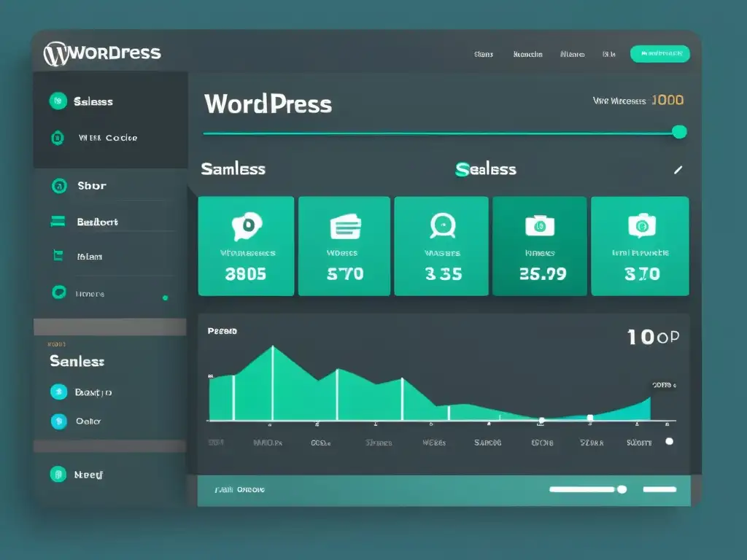Open the third top navigation menu item
Viewport: 747px width, 560px height.
(x=572, y=54)
